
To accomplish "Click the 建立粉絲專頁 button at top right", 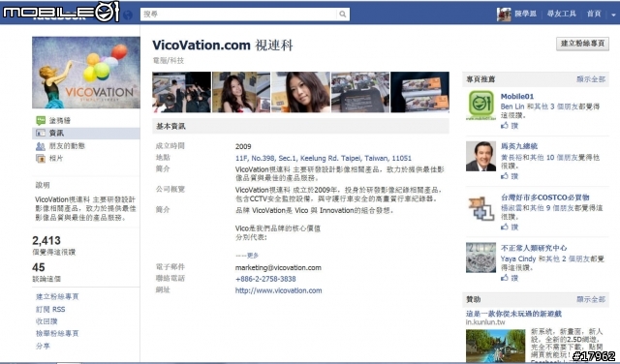I will [582, 44].
